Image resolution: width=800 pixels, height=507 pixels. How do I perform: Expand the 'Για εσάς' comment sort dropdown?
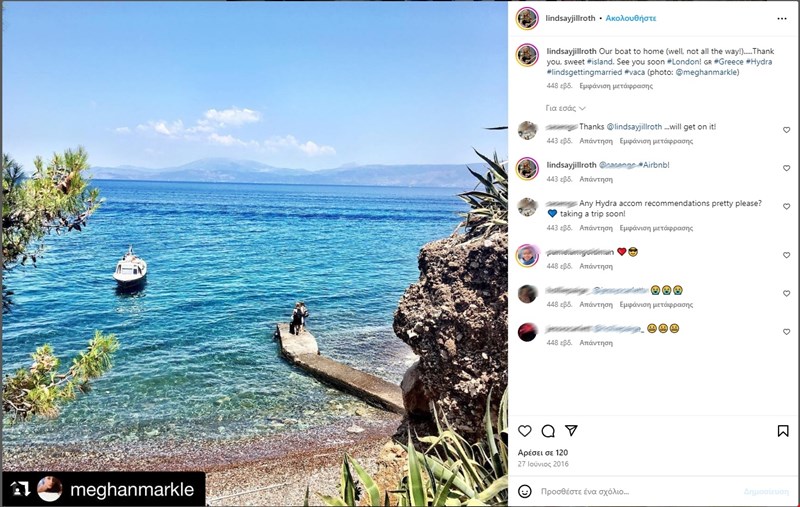(565, 108)
